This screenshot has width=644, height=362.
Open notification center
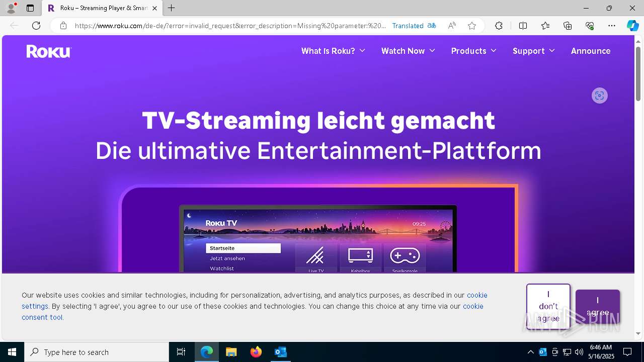[627, 352]
